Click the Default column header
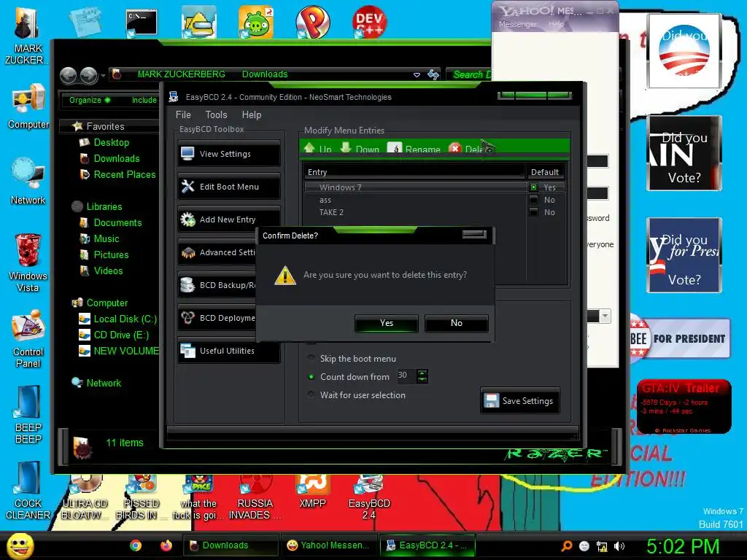747x560 pixels. (x=545, y=172)
